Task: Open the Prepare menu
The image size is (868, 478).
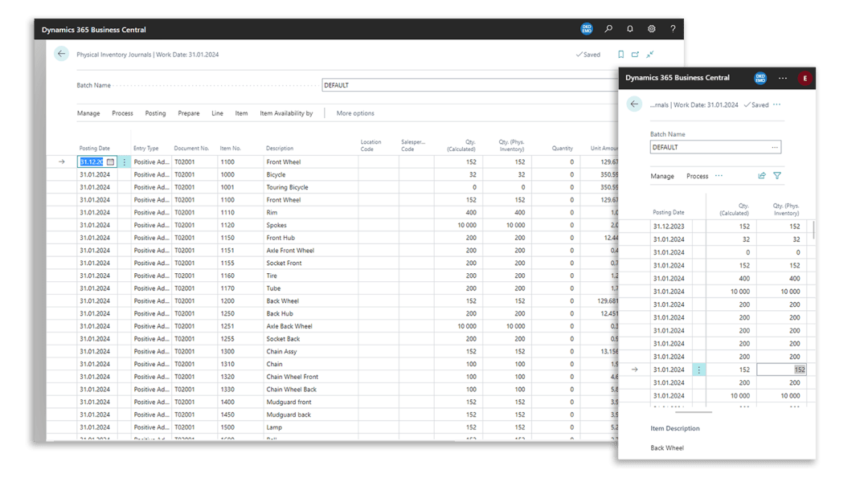Action: [x=189, y=113]
